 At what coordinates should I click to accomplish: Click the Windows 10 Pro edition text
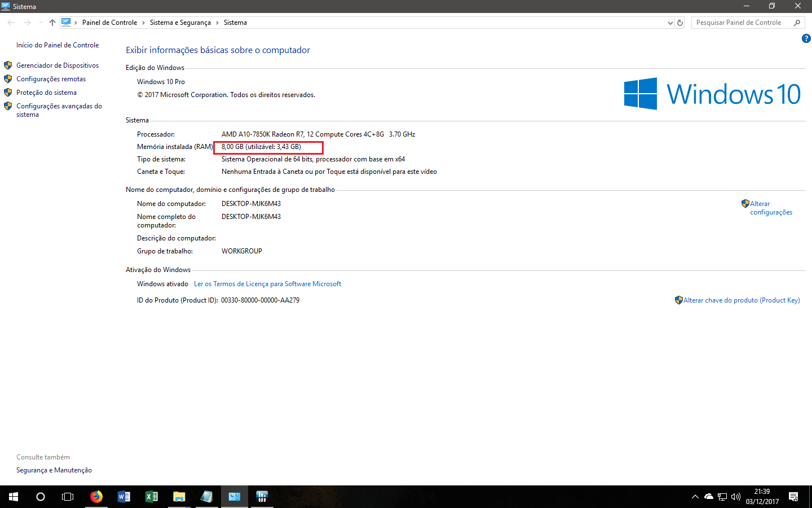[x=161, y=82]
